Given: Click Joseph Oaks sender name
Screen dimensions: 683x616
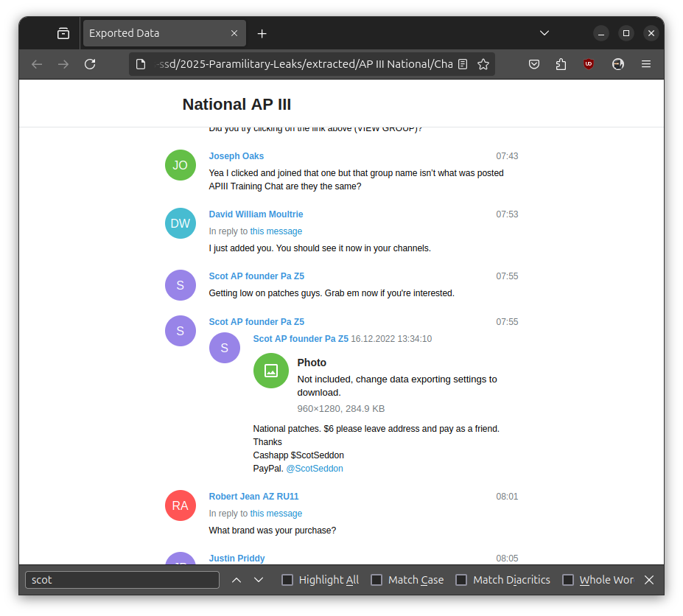Looking at the screenshot, I should coord(236,156).
